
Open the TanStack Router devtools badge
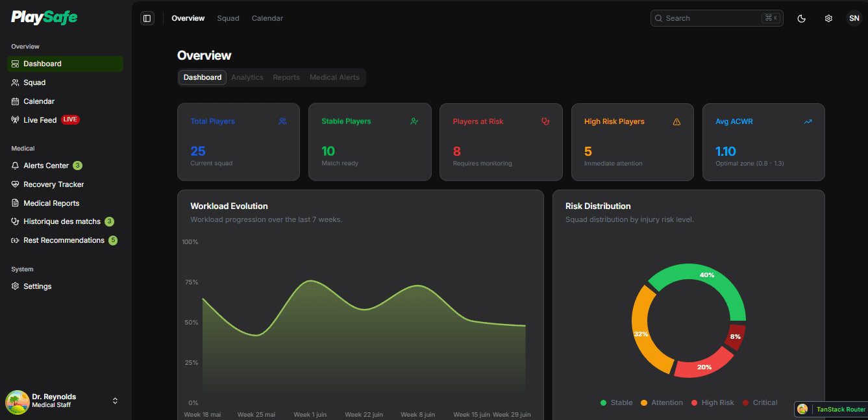pos(831,410)
